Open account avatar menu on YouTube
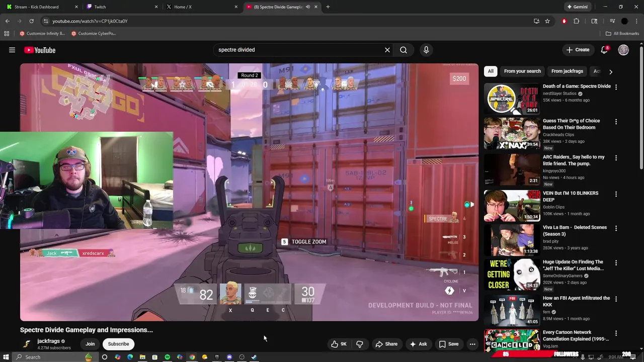This screenshot has width=644, height=362. coord(623,50)
